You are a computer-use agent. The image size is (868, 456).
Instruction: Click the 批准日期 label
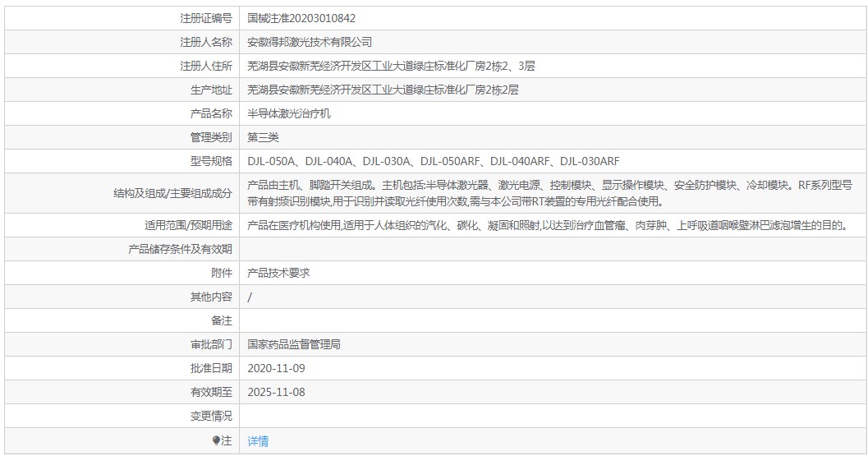(x=212, y=368)
